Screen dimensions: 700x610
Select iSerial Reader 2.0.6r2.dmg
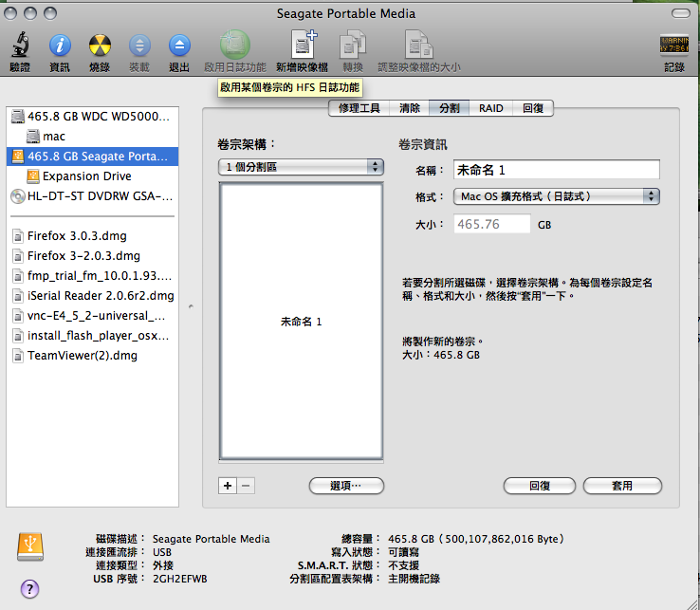pos(92,296)
